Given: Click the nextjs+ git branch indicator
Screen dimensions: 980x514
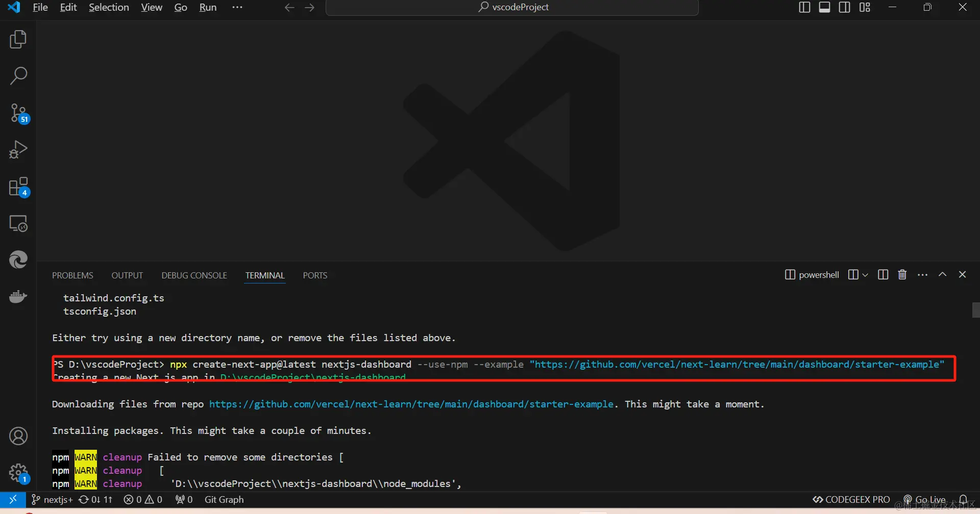Looking at the screenshot, I should pos(52,500).
